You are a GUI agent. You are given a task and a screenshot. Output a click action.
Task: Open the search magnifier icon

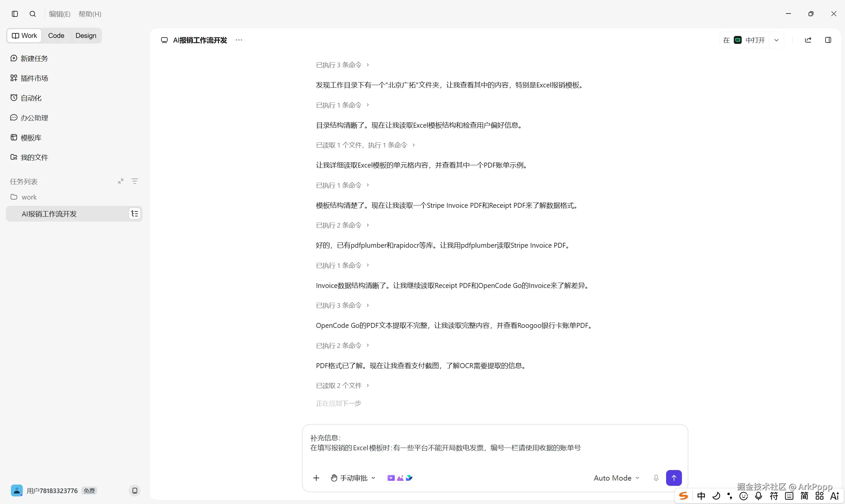(33, 14)
